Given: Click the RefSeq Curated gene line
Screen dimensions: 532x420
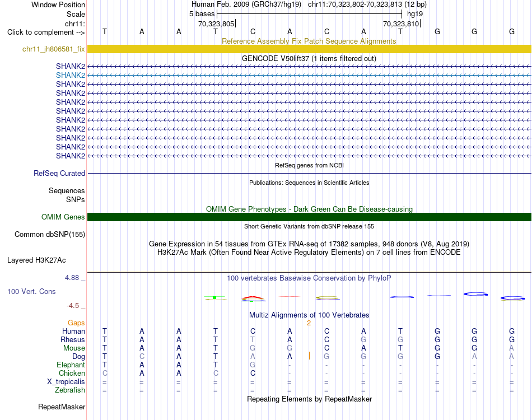Looking at the screenshot, I should pyautogui.click(x=309, y=174).
